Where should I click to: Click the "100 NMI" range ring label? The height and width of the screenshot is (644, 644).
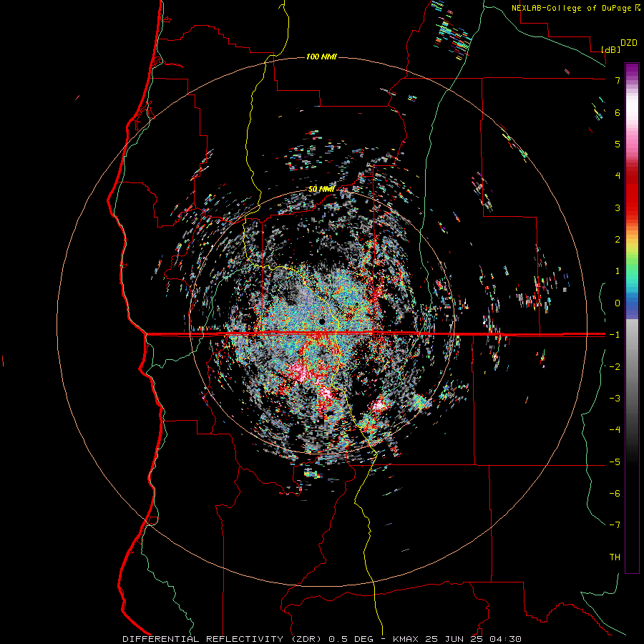[x=321, y=57]
